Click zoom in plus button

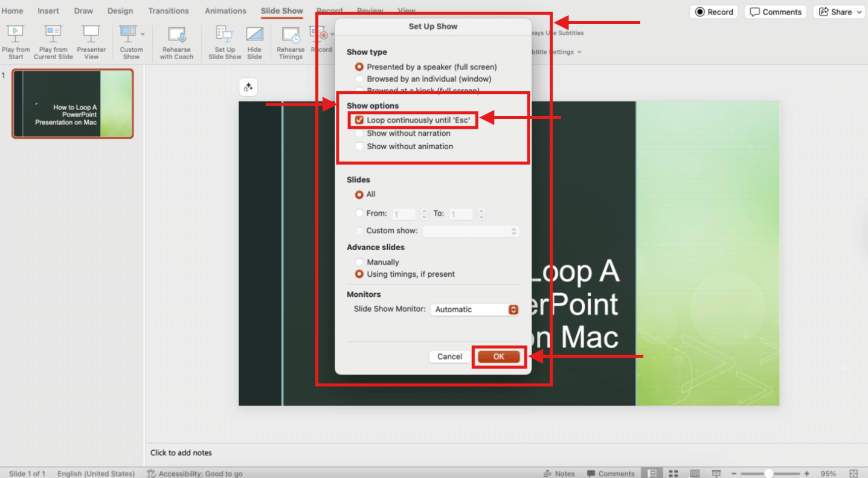(x=806, y=474)
